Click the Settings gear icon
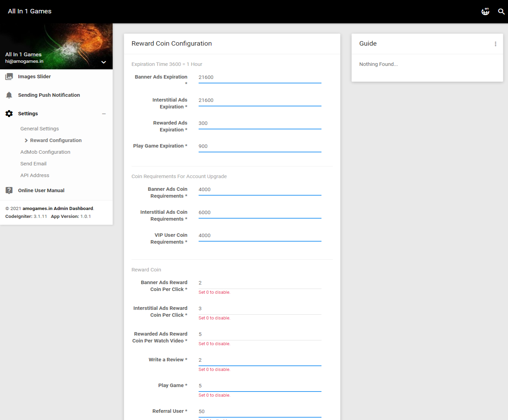Screen dimensions: 508x420 [x=9, y=114]
